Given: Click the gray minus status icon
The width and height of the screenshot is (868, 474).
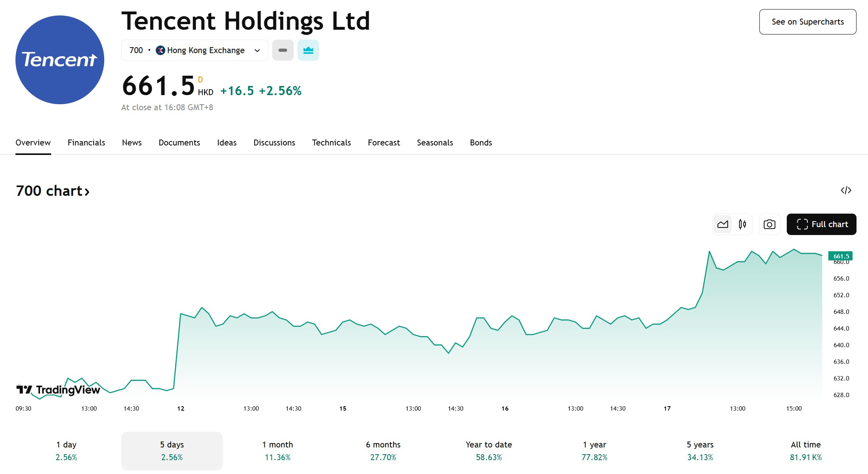Looking at the screenshot, I should pyautogui.click(x=283, y=50).
